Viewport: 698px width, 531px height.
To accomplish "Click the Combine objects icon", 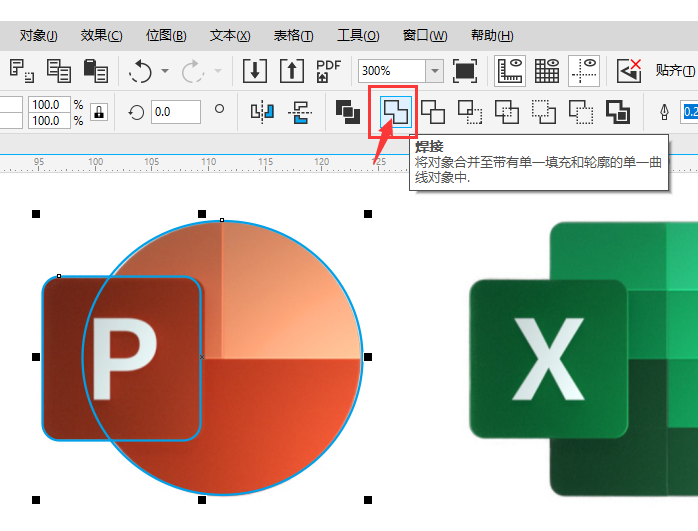I will click(x=348, y=112).
